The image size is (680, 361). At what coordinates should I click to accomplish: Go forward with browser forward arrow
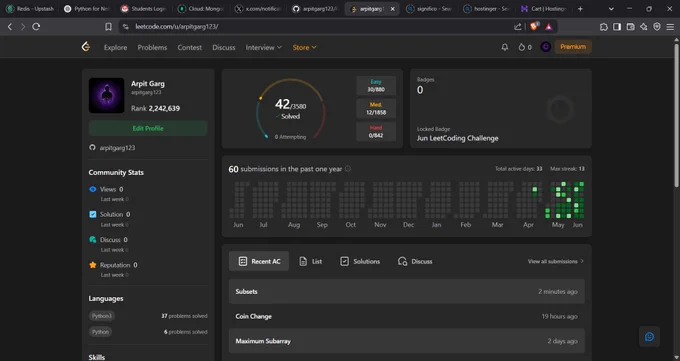(x=23, y=26)
